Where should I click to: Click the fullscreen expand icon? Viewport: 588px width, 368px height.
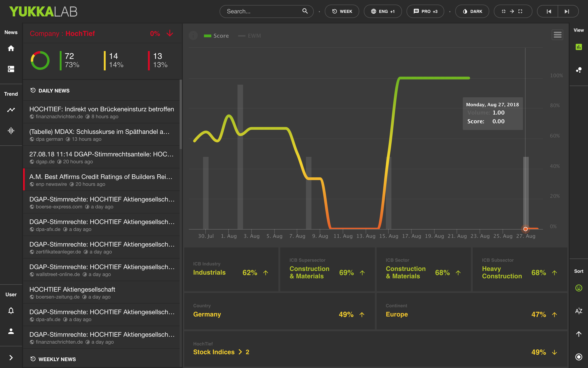520,11
